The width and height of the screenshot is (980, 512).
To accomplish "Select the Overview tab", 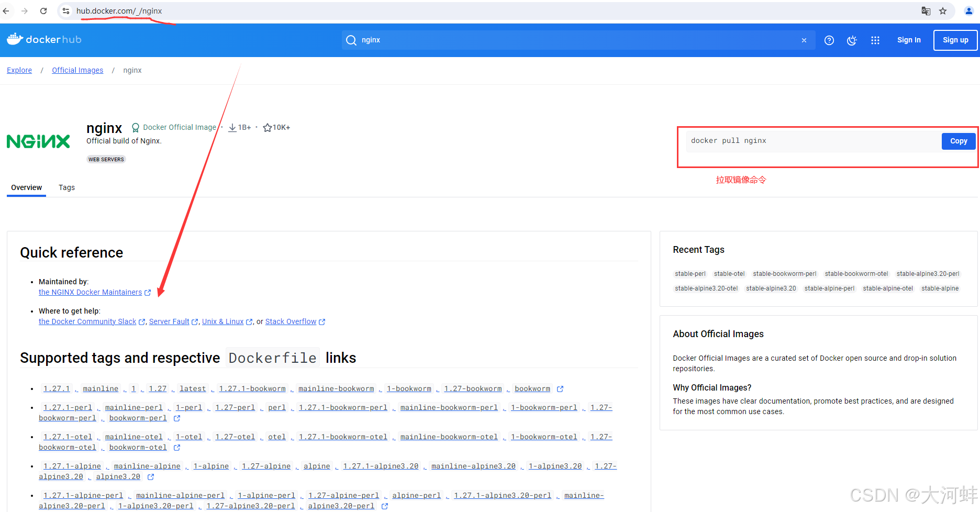I will coord(26,187).
